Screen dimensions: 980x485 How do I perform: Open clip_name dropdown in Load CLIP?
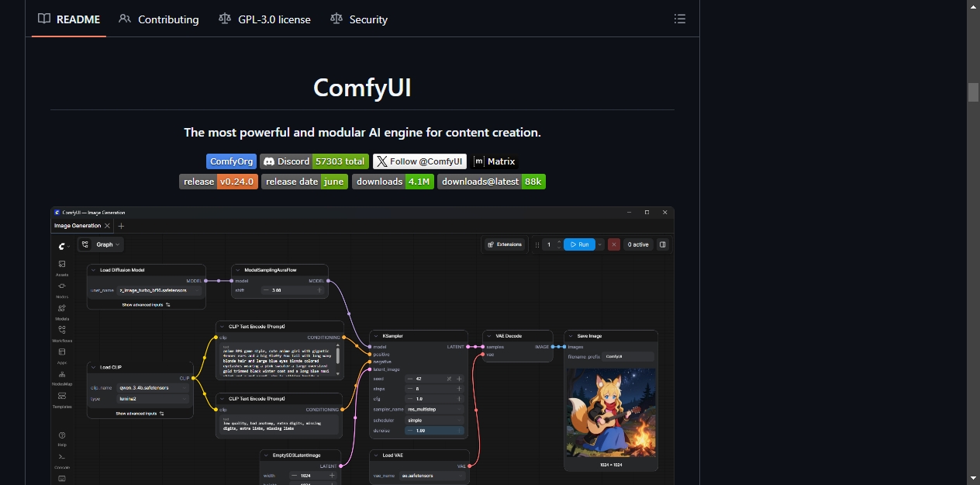pyautogui.click(x=154, y=387)
